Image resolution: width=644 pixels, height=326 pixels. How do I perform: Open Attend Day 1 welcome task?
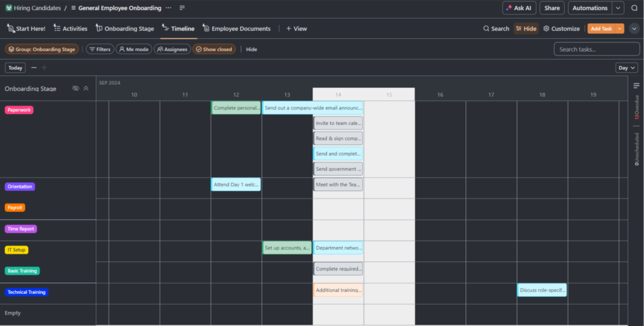click(236, 185)
